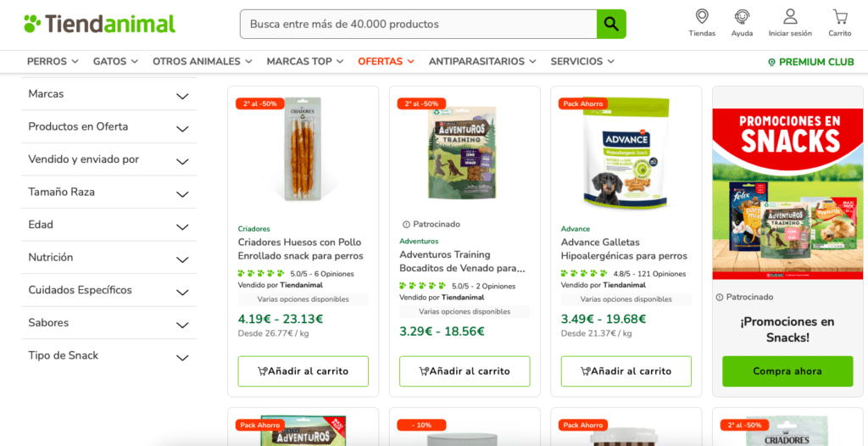Open the OFERTAS navigation menu

click(386, 62)
